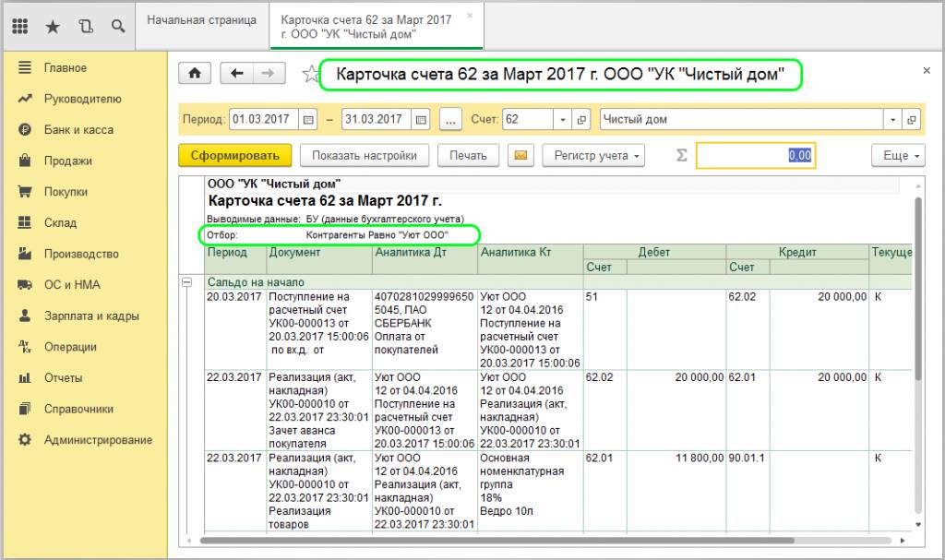Open the sections menu grid icon
945x560 pixels.
(19, 27)
